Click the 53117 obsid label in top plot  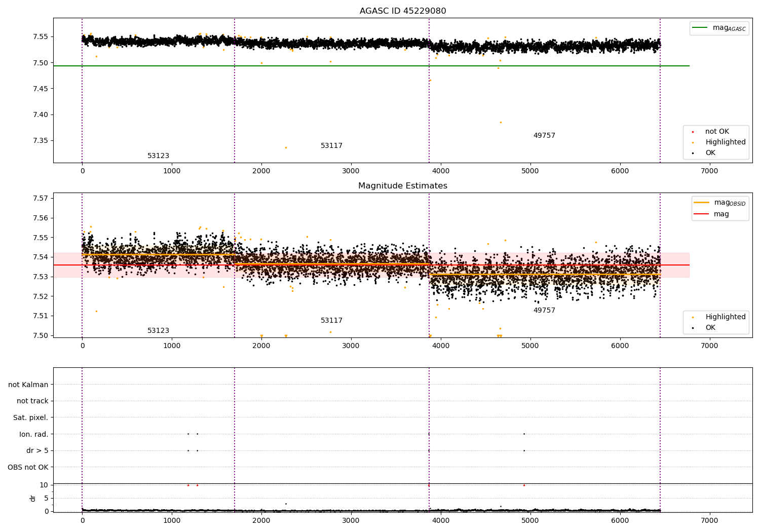(331, 146)
